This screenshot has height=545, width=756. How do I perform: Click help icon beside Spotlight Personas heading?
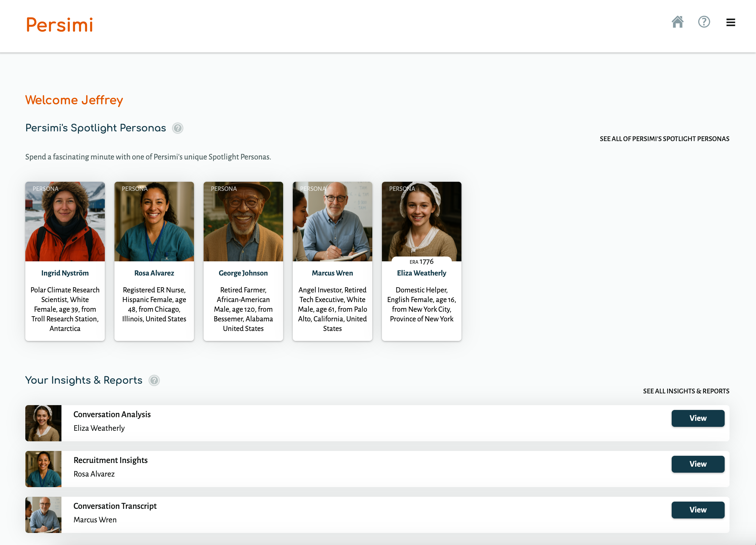pos(178,128)
